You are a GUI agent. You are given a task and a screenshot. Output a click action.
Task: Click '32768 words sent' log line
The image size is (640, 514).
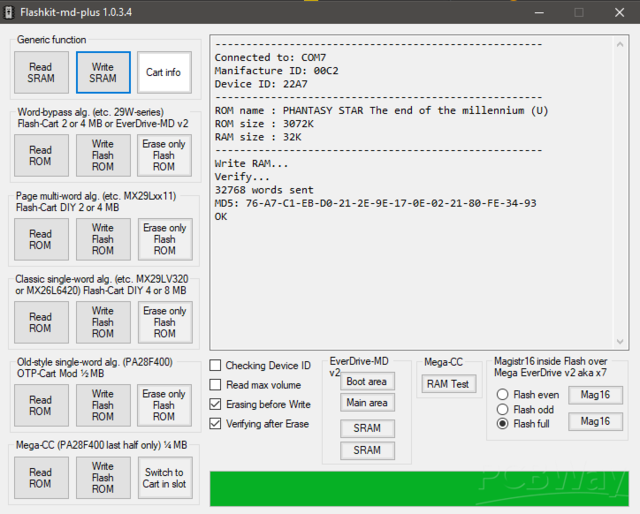click(x=264, y=190)
